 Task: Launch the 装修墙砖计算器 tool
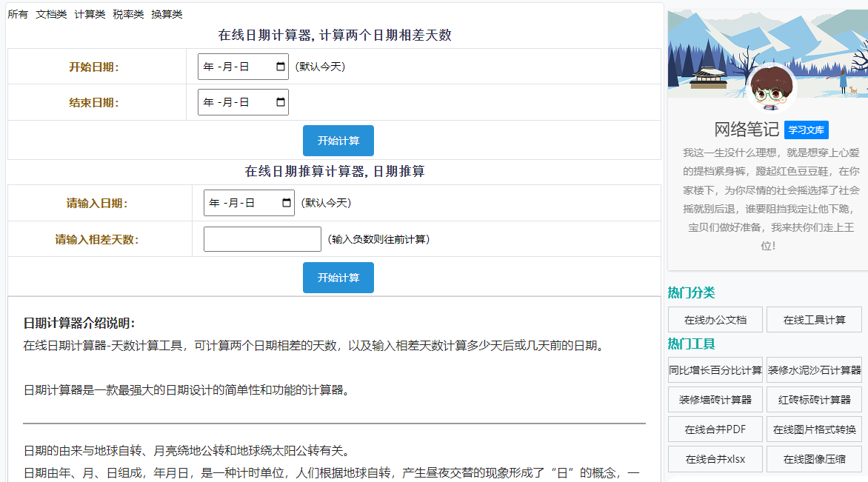715,400
